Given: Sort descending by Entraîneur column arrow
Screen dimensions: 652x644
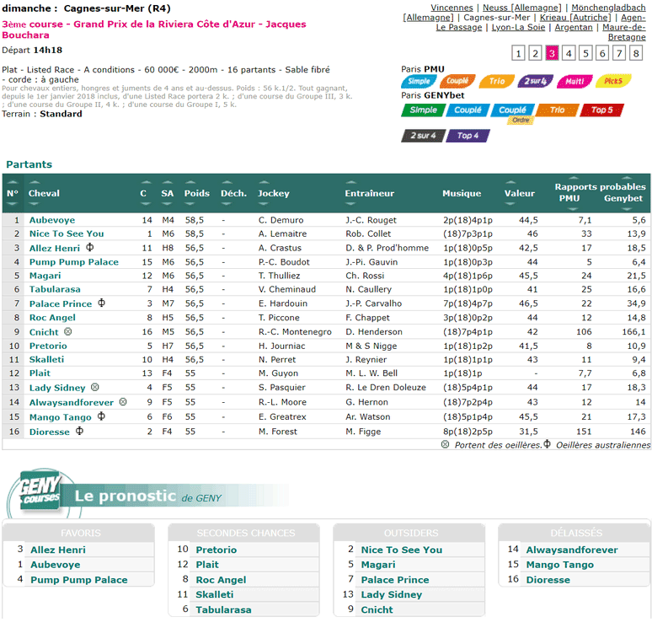Looking at the screenshot, I should (x=351, y=204).
